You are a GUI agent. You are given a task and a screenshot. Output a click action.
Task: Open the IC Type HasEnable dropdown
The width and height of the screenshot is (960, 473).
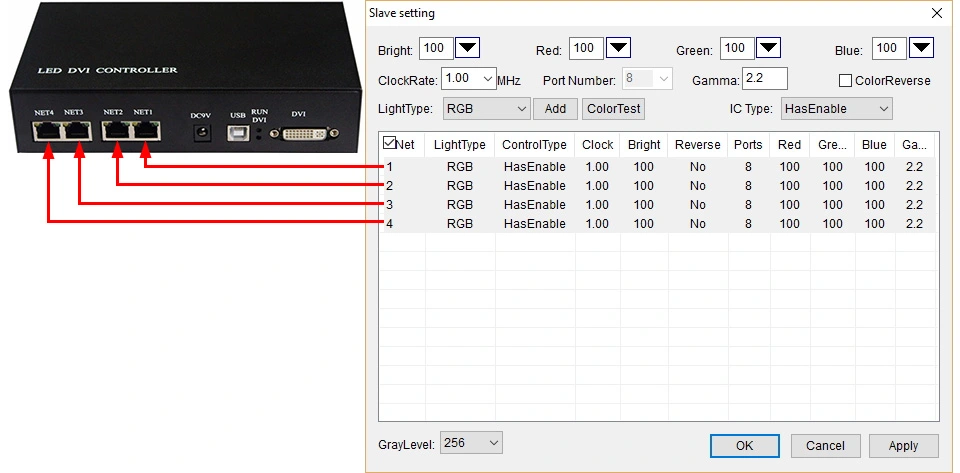click(836, 109)
